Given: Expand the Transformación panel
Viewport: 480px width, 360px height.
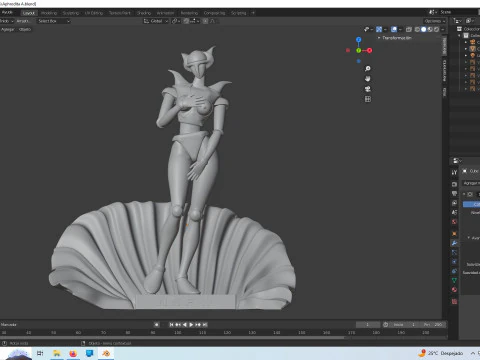Looking at the screenshot, I should point(395,38).
